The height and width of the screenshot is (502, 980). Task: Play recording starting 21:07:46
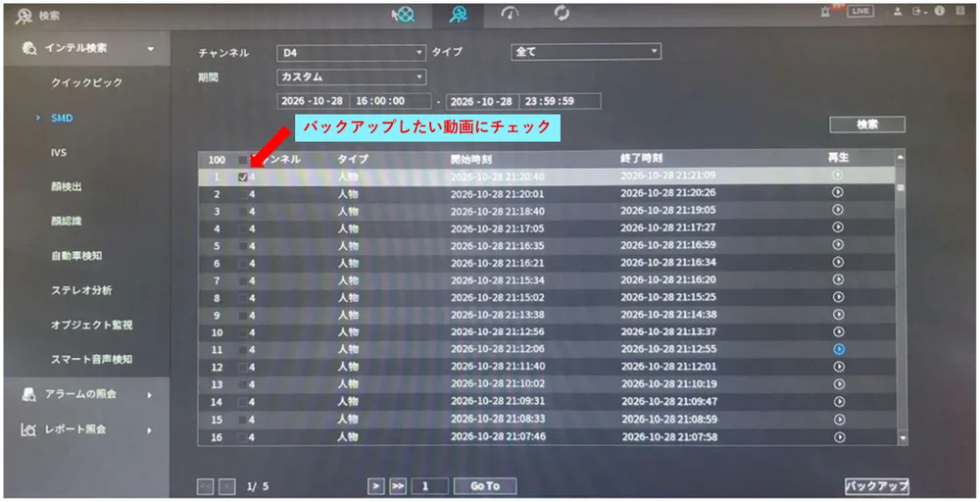click(840, 437)
